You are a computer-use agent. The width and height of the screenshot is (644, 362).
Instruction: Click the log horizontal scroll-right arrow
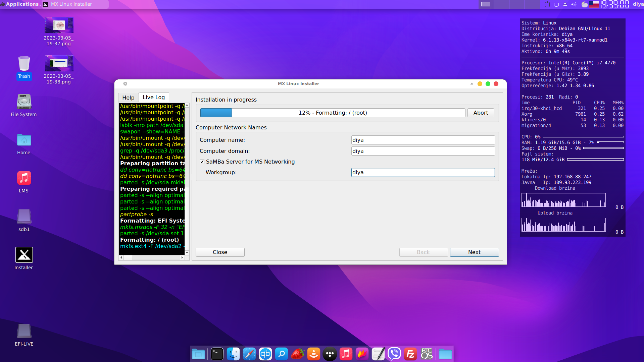tap(182, 257)
